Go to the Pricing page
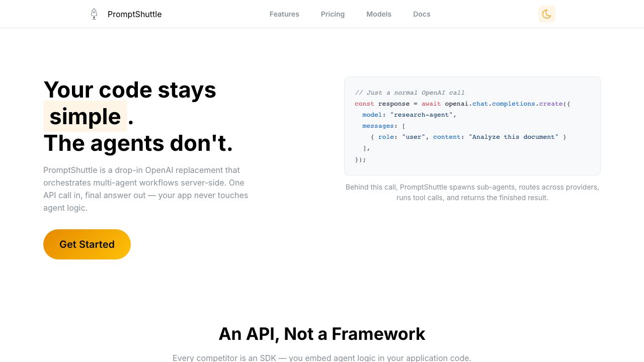The height and width of the screenshot is (362, 644). pyautogui.click(x=333, y=14)
